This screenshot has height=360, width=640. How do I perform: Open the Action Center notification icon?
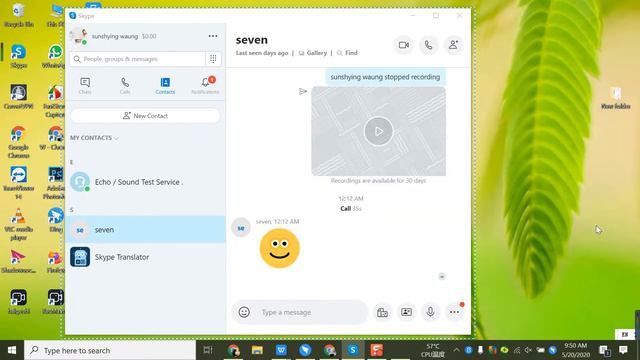623,350
